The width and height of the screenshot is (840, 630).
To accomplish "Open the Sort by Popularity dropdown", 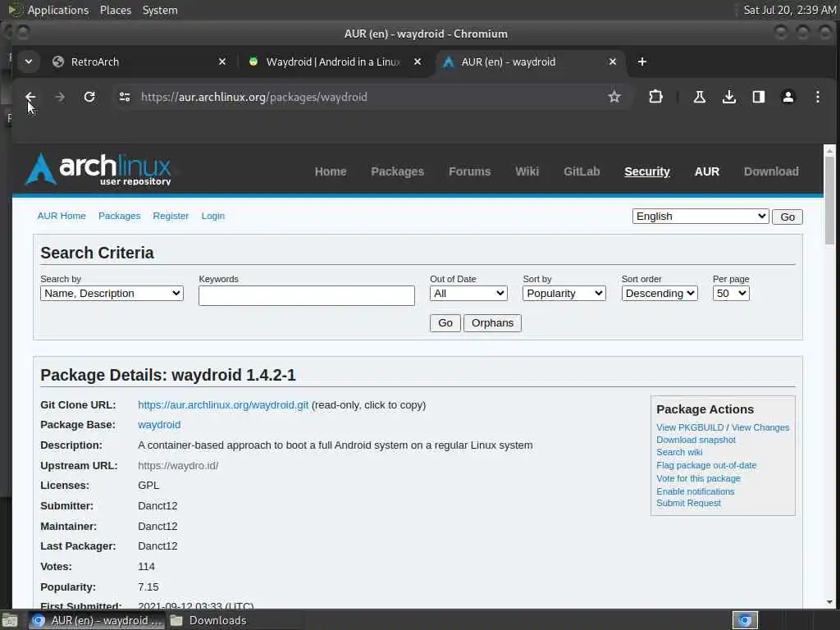I will 564,294.
